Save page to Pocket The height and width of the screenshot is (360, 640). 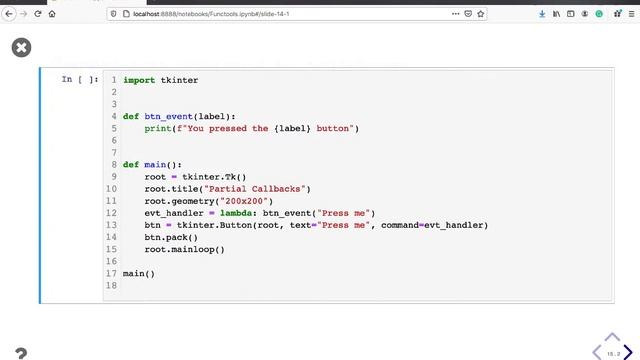tap(468, 14)
